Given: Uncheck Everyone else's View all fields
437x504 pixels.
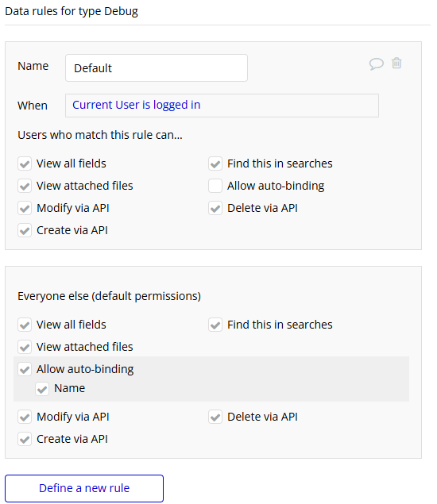Looking at the screenshot, I should pos(25,325).
